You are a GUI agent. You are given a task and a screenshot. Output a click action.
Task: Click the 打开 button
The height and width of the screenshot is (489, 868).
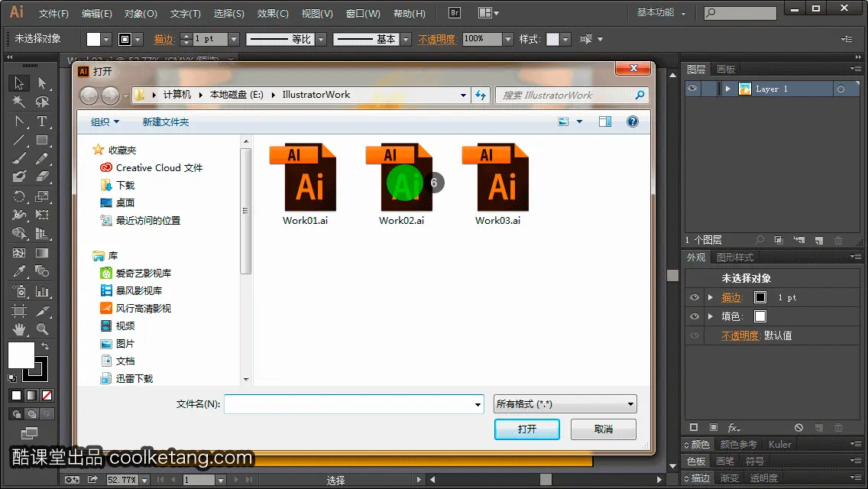pos(527,429)
